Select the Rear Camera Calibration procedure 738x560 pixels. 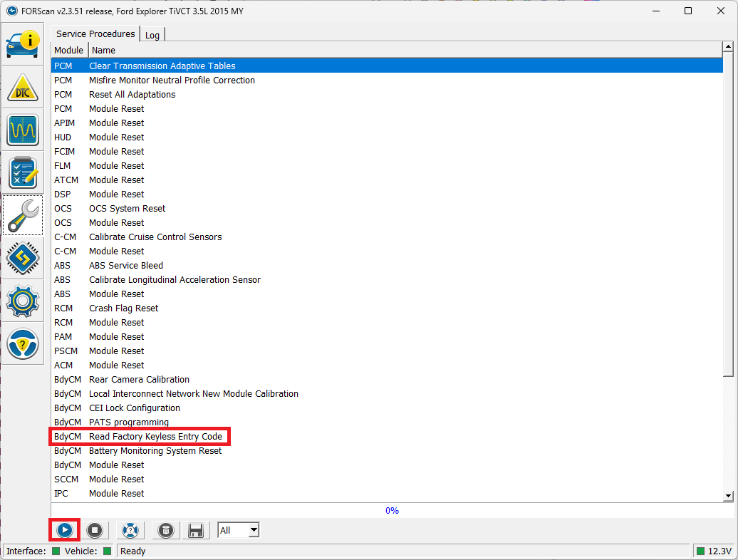pyautogui.click(x=387, y=379)
